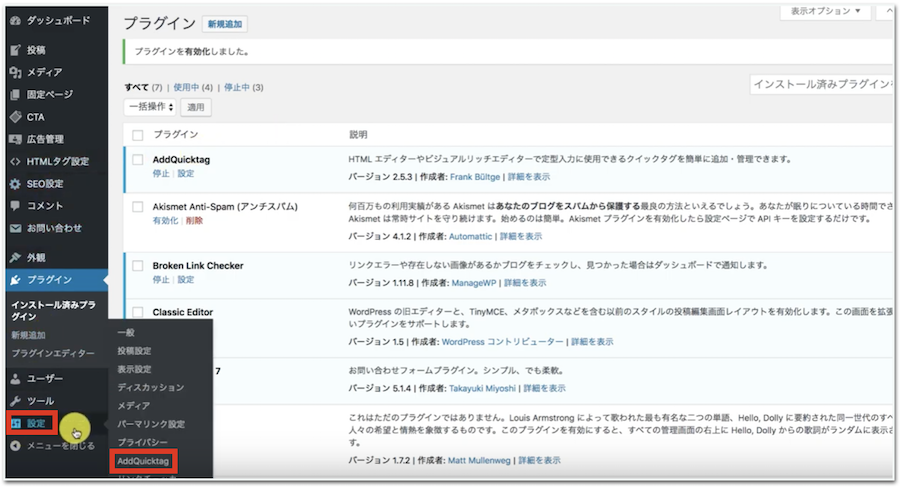Click the ユーザー person icon

(x=15, y=379)
